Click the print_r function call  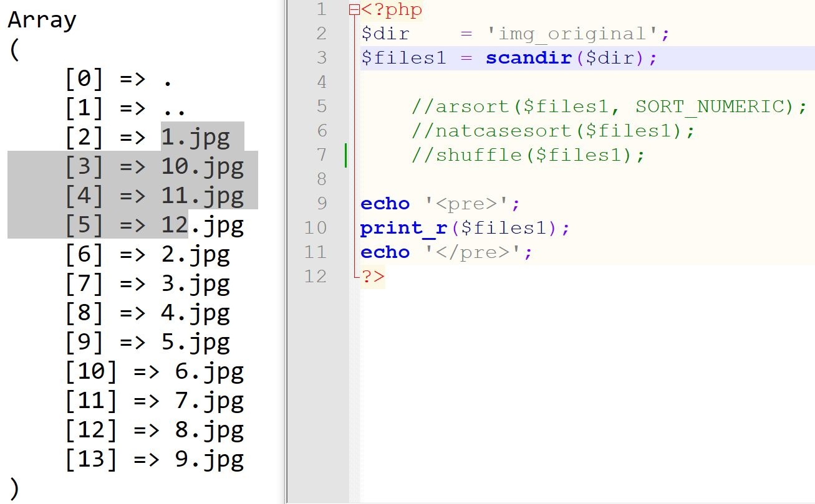coord(403,228)
